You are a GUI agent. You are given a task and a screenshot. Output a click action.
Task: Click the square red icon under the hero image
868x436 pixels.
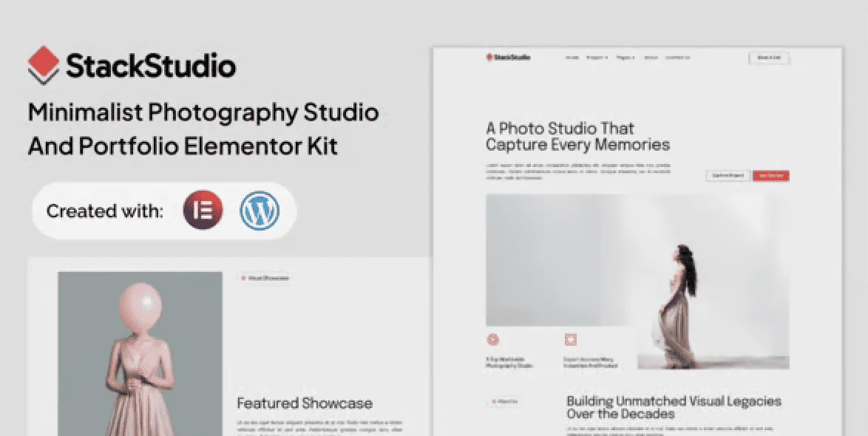coord(570,340)
